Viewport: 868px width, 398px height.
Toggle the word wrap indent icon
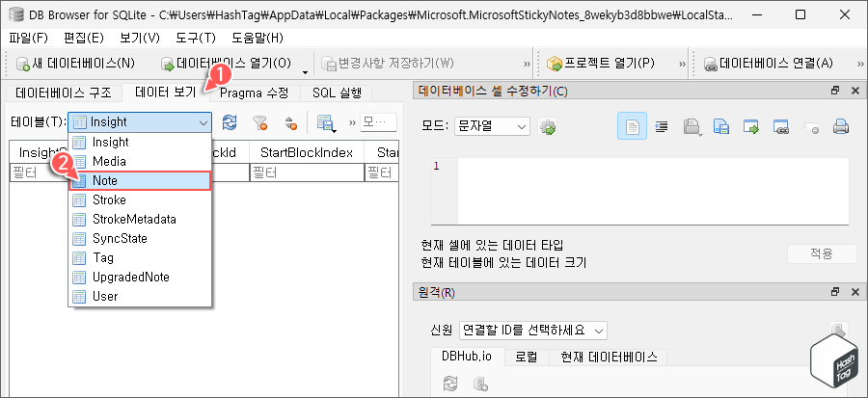661,126
